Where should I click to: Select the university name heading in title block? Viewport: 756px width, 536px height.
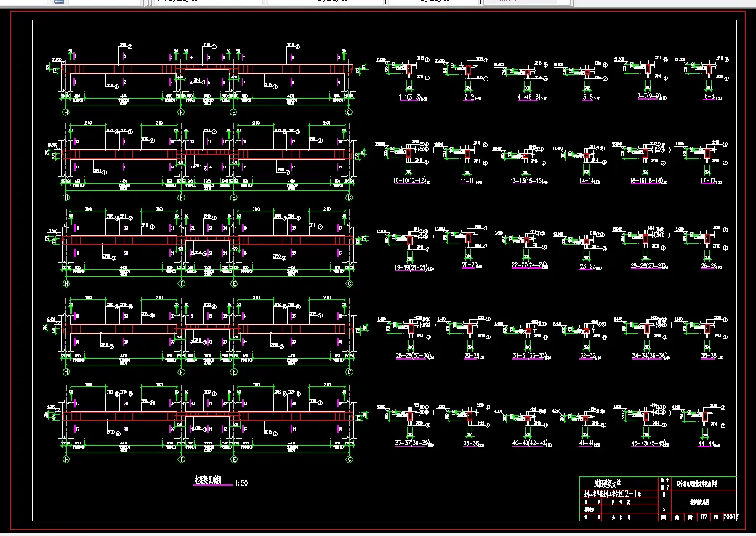608,483
